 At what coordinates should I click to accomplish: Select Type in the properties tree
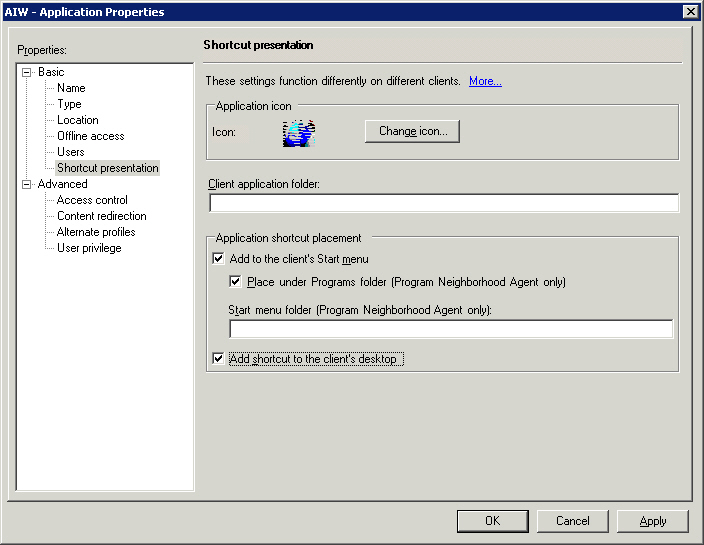(x=69, y=104)
